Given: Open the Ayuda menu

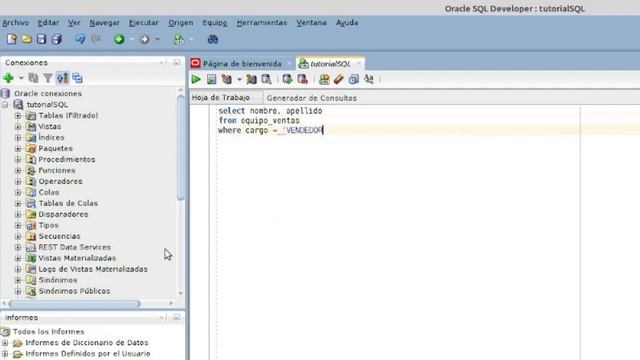Looking at the screenshot, I should pyautogui.click(x=347, y=23).
